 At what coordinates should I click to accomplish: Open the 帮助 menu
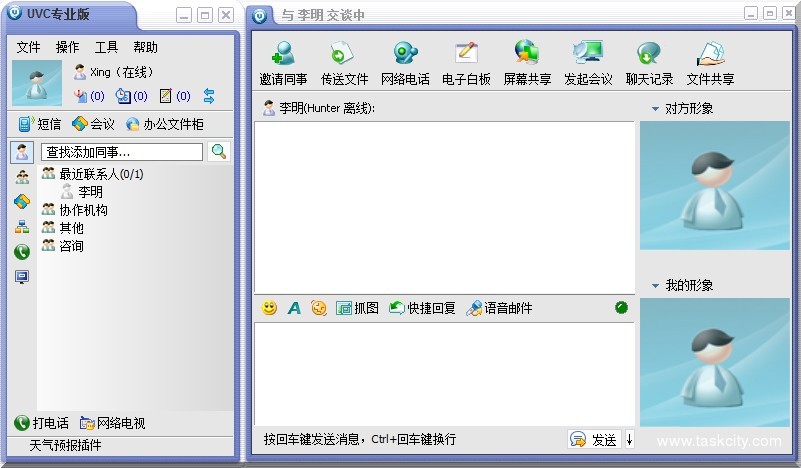146,47
